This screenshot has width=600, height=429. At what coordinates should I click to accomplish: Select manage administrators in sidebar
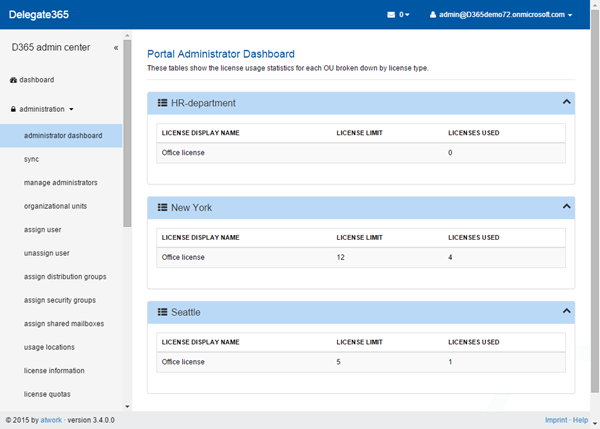coord(61,182)
